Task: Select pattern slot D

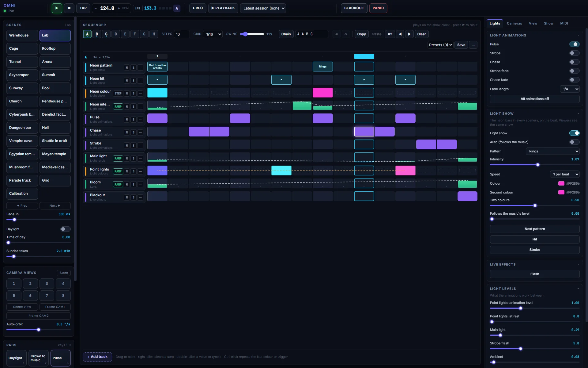Action: [116, 34]
